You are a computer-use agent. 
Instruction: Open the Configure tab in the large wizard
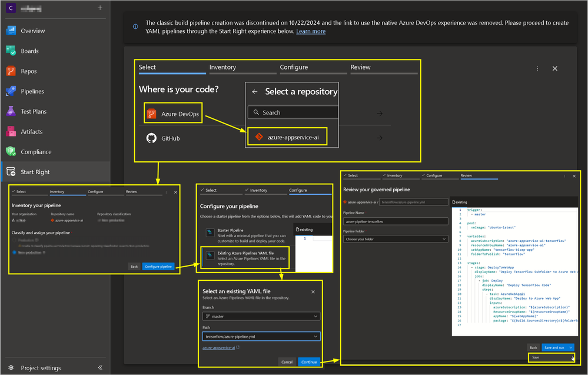click(313, 68)
